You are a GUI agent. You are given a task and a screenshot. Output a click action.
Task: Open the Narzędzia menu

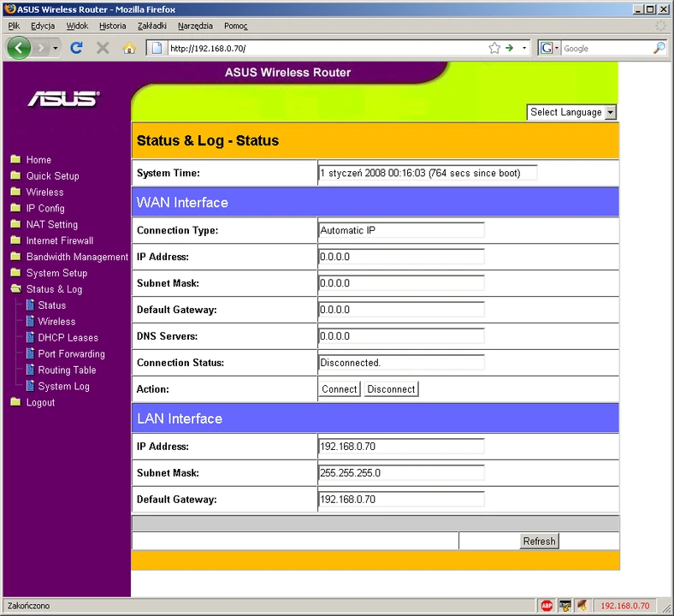click(x=195, y=26)
